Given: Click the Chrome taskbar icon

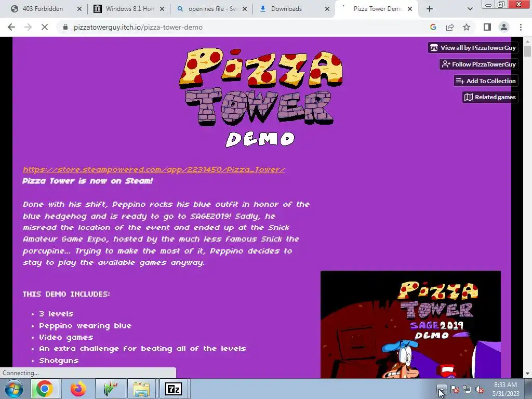Looking at the screenshot, I should tap(45, 389).
